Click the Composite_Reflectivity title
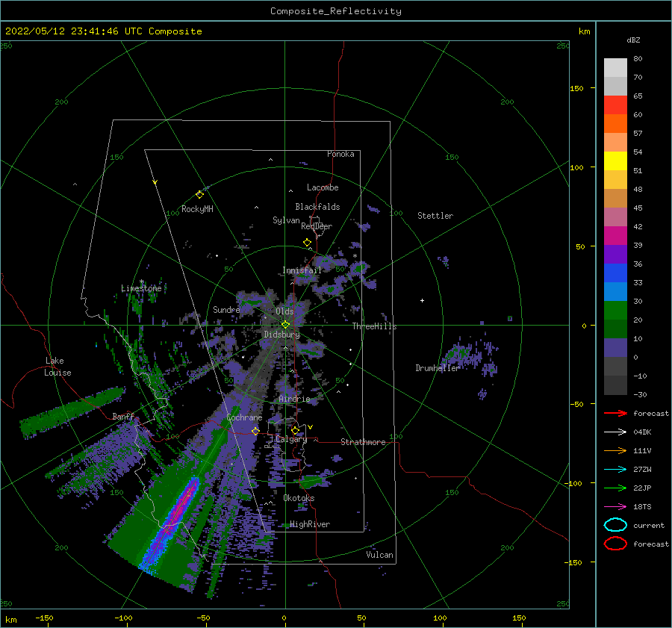Viewport: 672px width, 628px height. [x=335, y=11]
